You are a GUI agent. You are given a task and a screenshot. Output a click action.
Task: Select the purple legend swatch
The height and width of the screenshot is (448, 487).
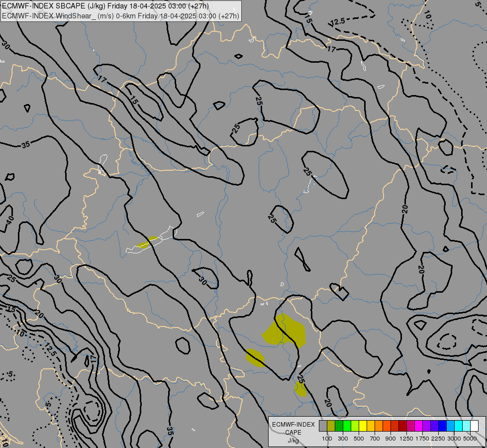coord(426,426)
